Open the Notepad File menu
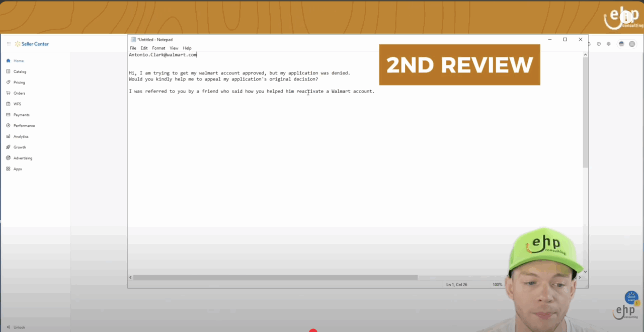 (133, 48)
